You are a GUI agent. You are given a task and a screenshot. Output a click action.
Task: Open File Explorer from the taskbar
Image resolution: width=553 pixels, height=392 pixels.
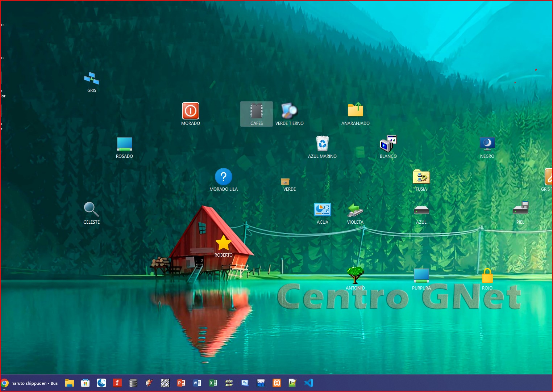(70, 383)
